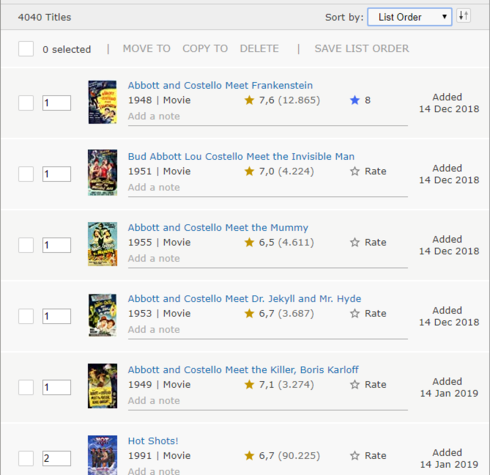The image size is (490, 475).
Task: Rate Bud Abbott Lou Costello Meet the Invisible Man
Action: 368,171
